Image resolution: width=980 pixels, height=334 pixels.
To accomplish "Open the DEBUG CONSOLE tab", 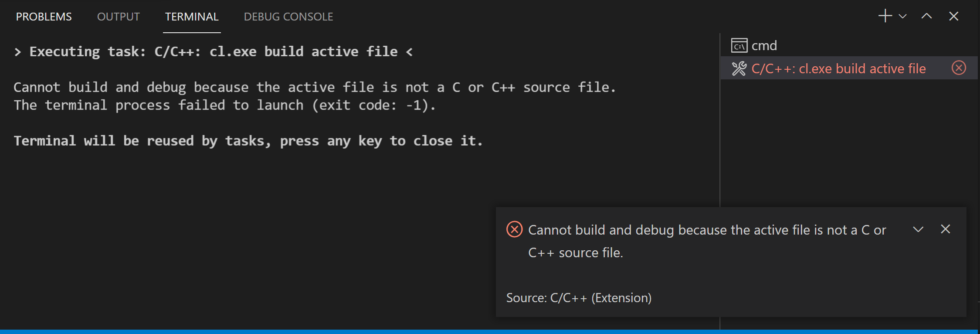I will pyautogui.click(x=288, y=17).
